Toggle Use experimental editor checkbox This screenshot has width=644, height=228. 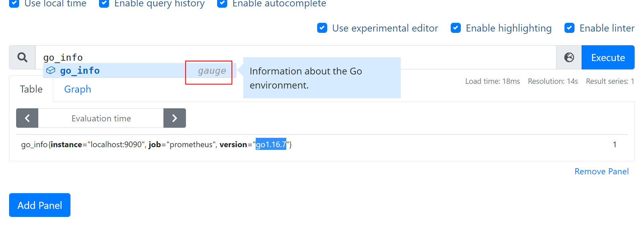[x=322, y=28]
